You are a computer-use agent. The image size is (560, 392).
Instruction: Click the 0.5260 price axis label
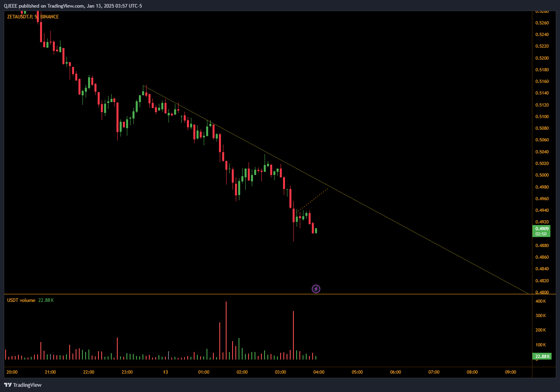542,23
